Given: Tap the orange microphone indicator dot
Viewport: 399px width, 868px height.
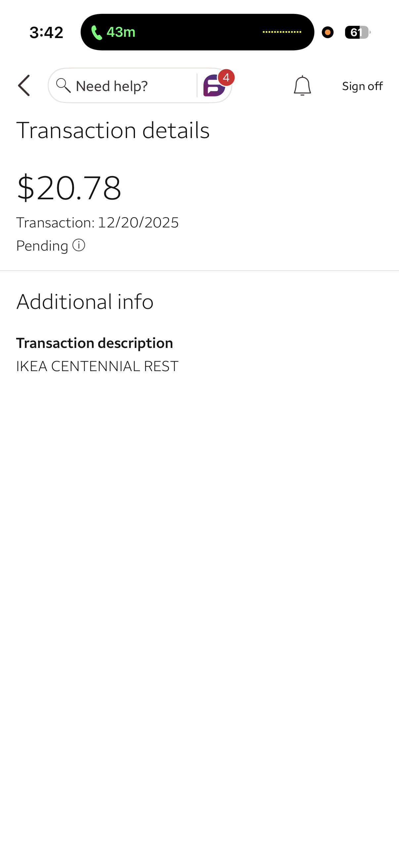Looking at the screenshot, I should click(328, 32).
